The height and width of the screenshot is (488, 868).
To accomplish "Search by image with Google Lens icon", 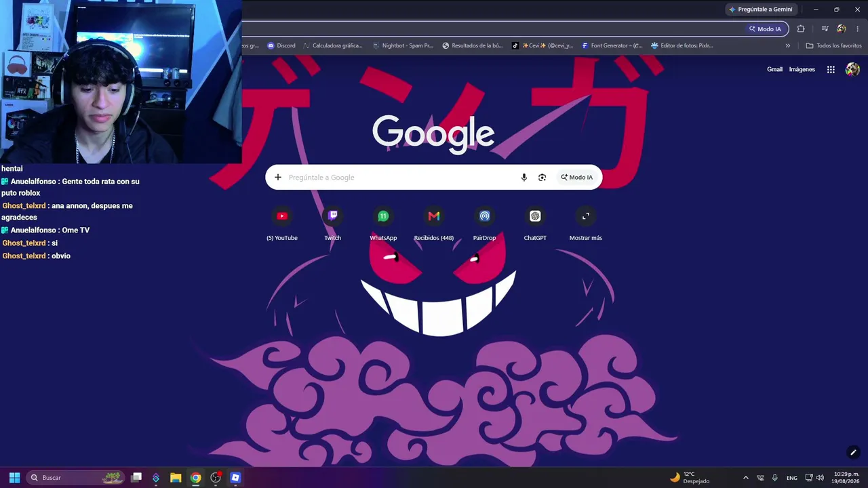I will click(x=542, y=178).
